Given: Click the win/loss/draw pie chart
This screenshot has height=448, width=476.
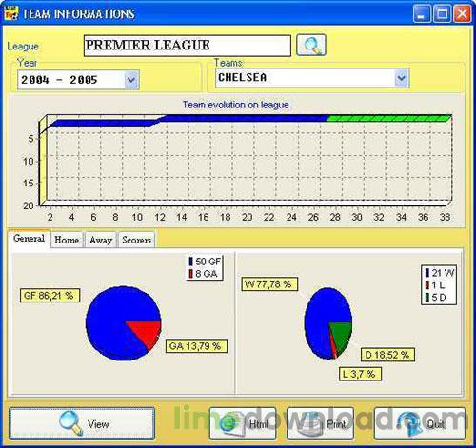Looking at the screenshot, I should [x=328, y=323].
